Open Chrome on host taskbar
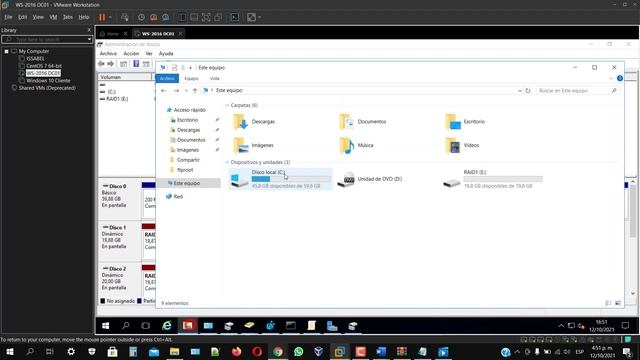 [x=278, y=351]
